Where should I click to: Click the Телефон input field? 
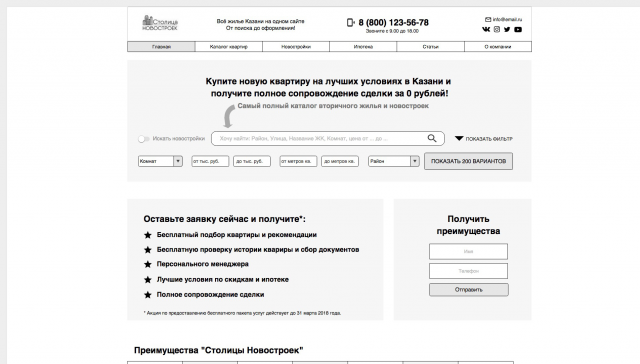click(x=468, y=271)
